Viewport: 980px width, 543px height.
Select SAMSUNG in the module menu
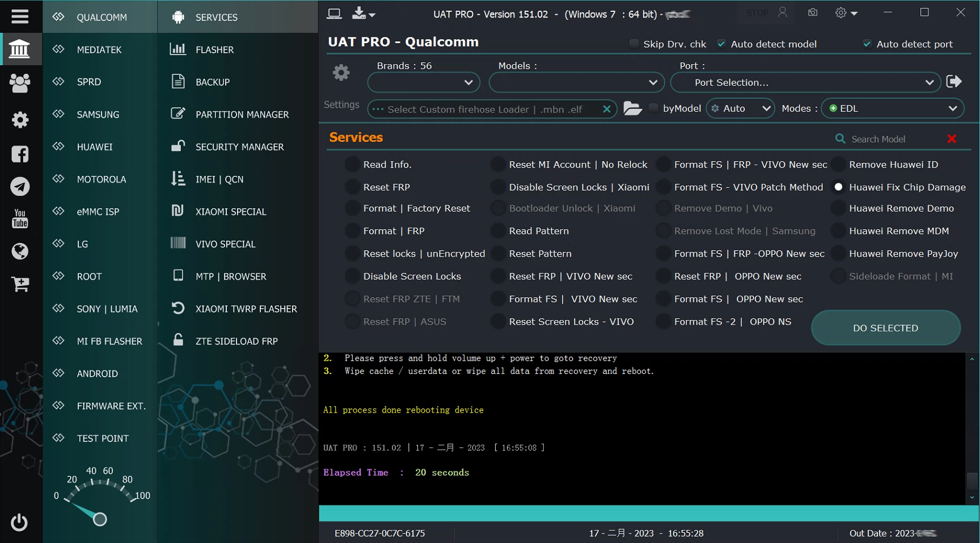98,115
